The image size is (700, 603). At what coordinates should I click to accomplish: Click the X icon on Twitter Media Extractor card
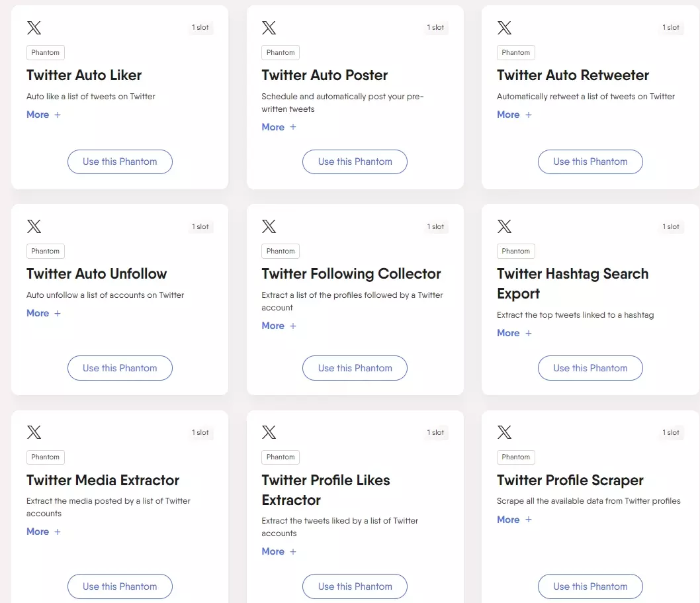[34, 432]
